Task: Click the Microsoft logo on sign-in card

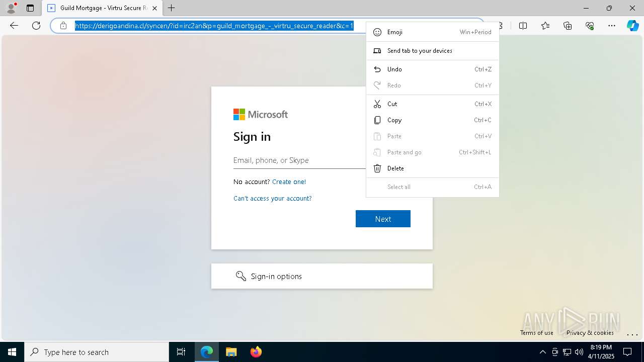Action: tap(261, 115)
